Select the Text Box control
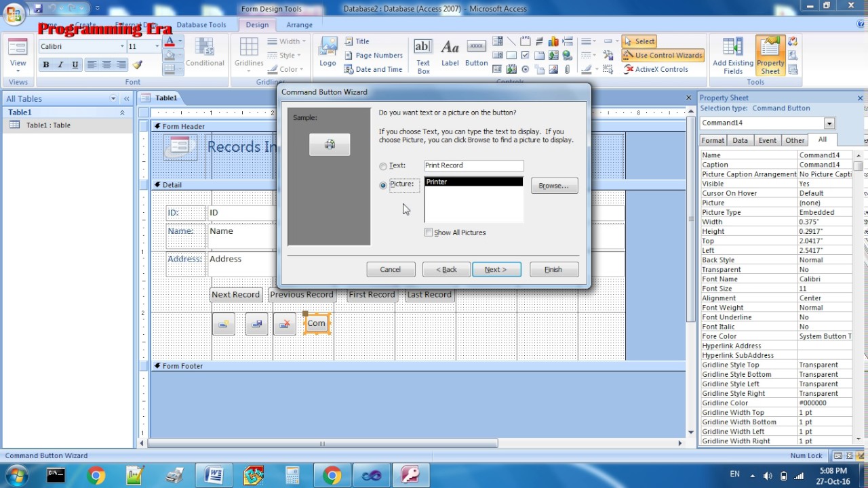The width and height of the screenshot is (868, 488). coord(423,56)
